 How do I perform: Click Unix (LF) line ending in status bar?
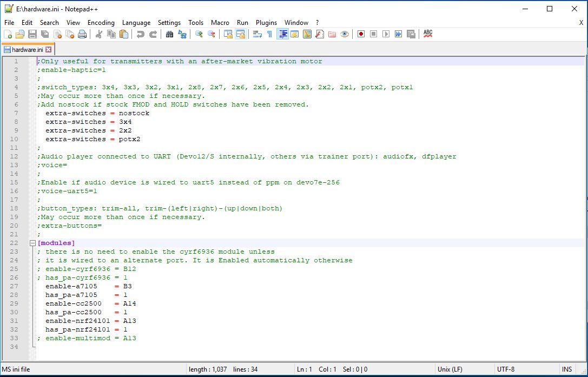(x=450, y=369)
